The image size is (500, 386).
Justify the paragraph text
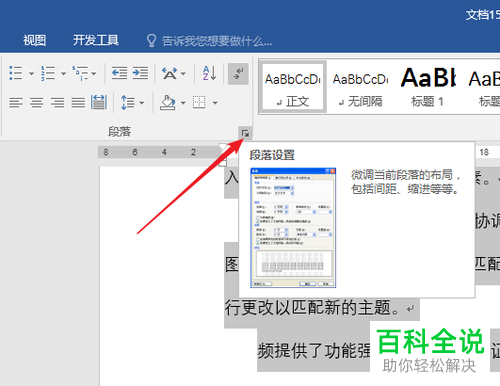[78, 102]
